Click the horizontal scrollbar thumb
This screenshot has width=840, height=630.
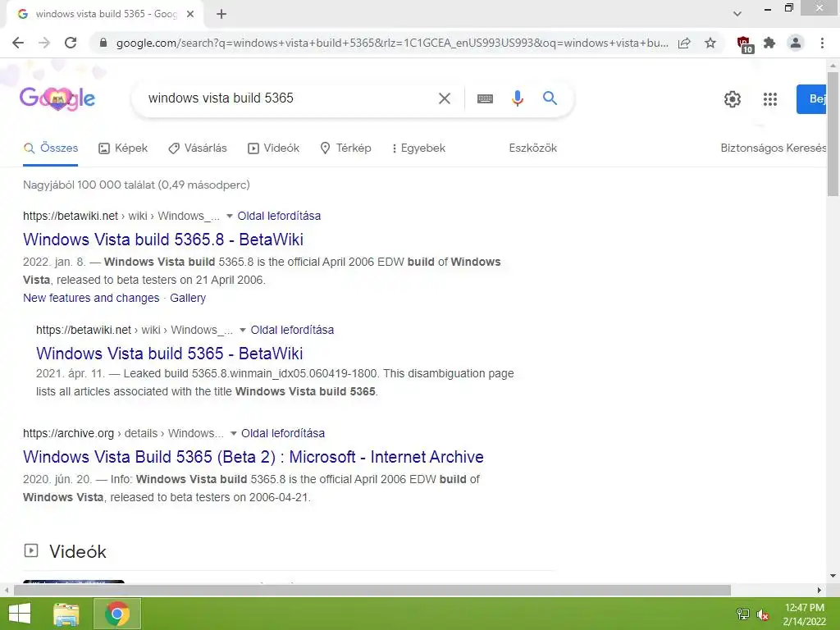click(372, 590)
